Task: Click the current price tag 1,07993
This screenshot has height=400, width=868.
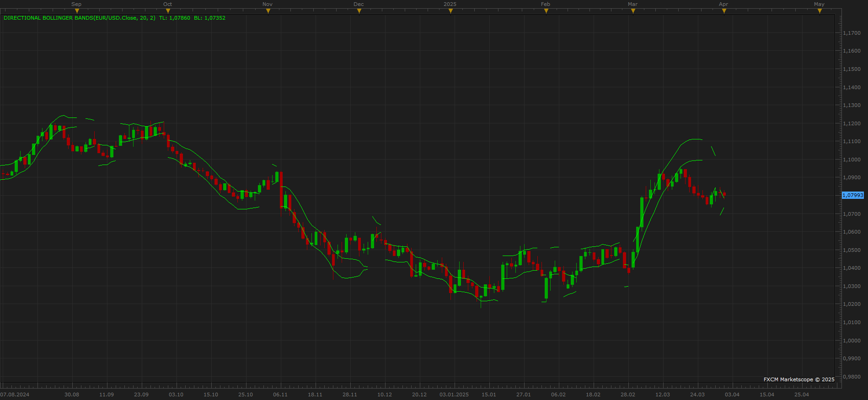Action: 853,195
